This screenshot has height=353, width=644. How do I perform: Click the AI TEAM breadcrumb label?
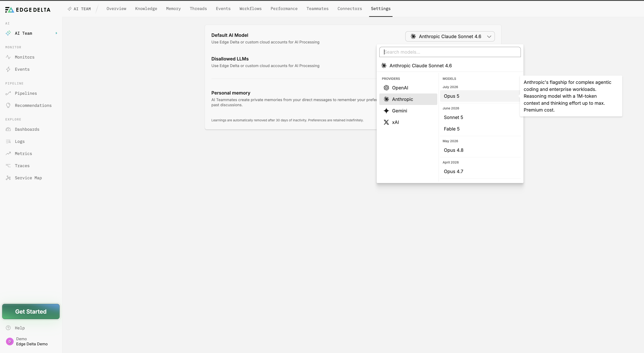[82, 9]
